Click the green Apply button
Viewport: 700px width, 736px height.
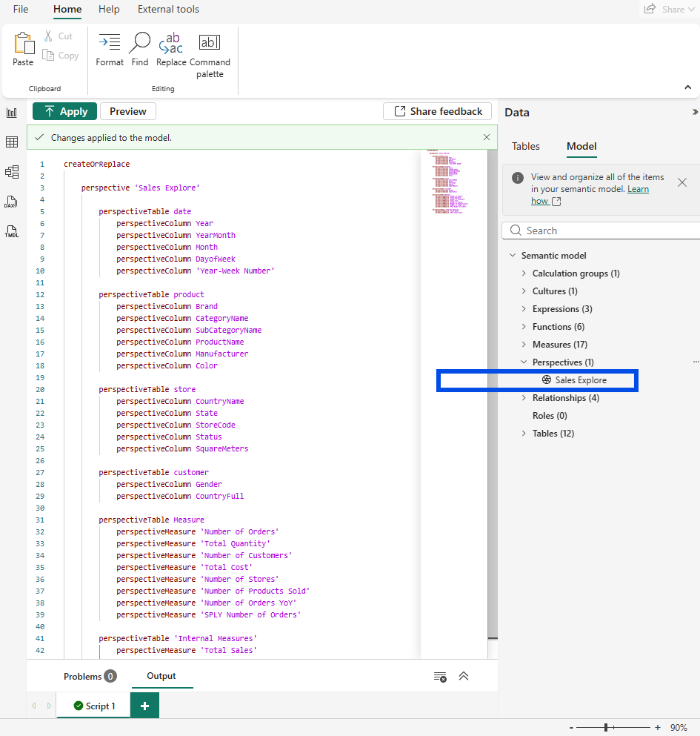tap(64, 111)
